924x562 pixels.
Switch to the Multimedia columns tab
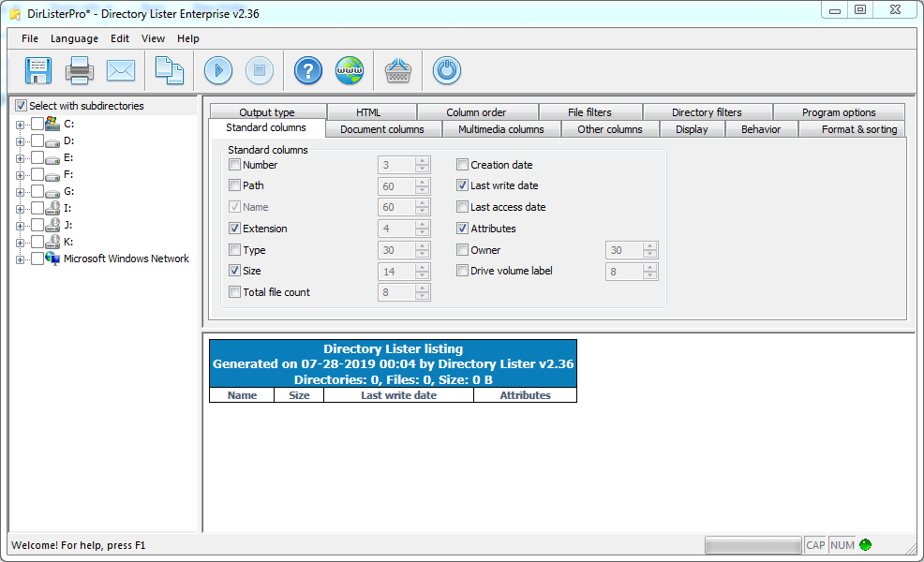pyautogui.click(x=501, y=129)
